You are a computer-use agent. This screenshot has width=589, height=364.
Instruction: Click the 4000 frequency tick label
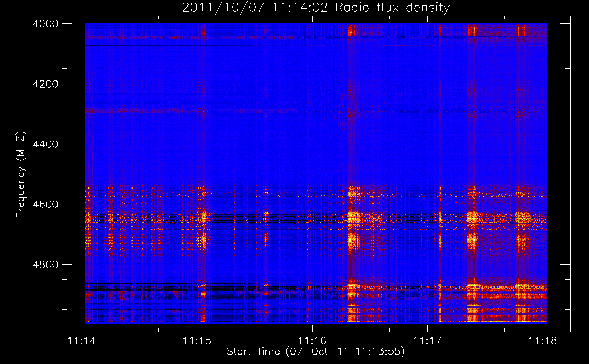(x=46, y=24)
